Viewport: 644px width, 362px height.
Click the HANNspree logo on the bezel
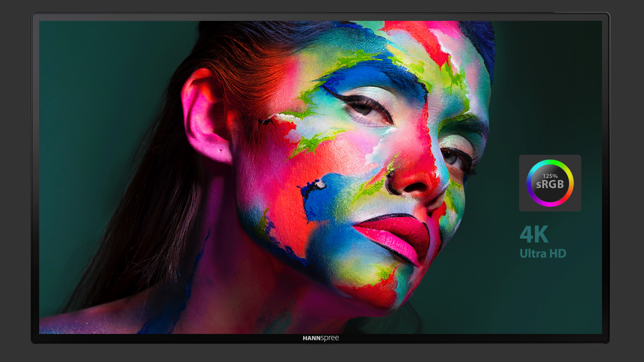point(321,338)
